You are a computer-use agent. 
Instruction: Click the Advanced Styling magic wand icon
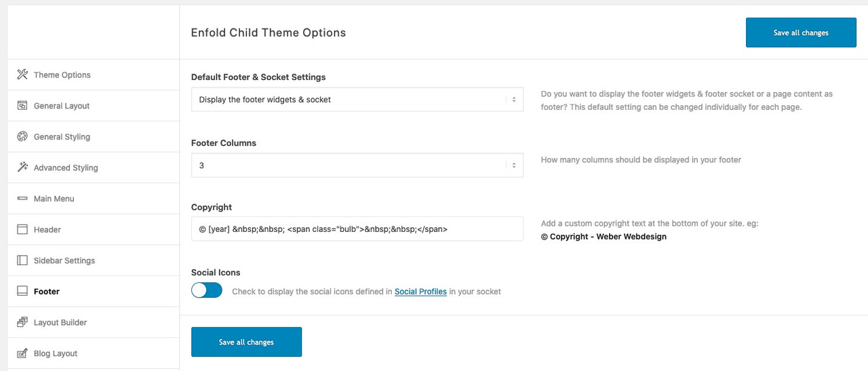pos(22,168)
